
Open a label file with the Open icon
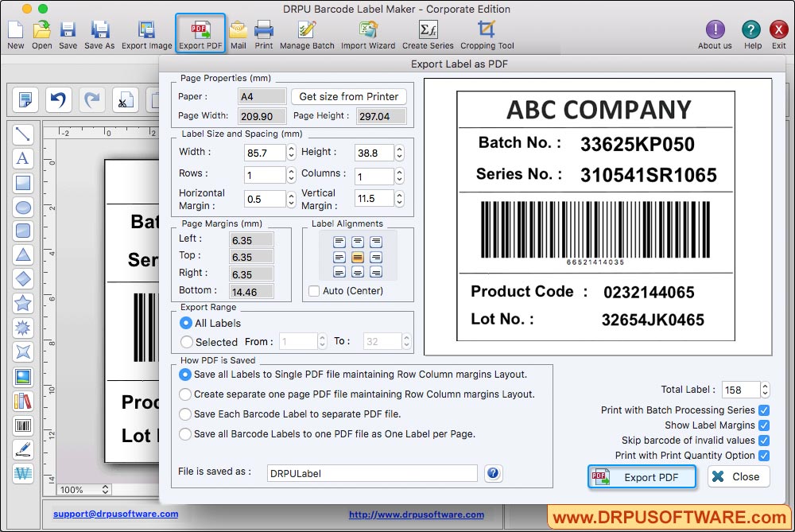point(41,32)
